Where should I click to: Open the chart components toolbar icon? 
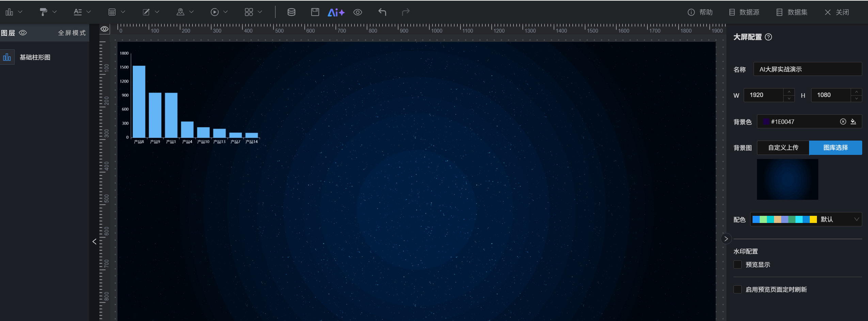(x=10, y=12)
